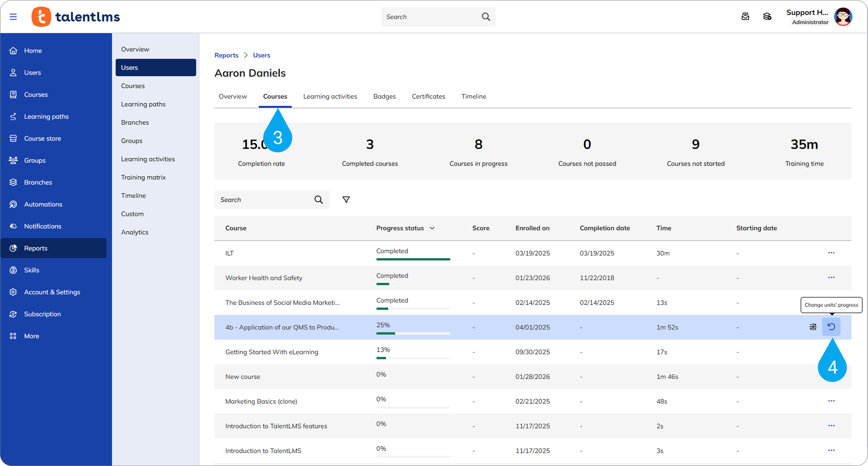Open three-dots menu for Marketing Basics (clone)
868x466 pixels.
(x=831, y=401)
